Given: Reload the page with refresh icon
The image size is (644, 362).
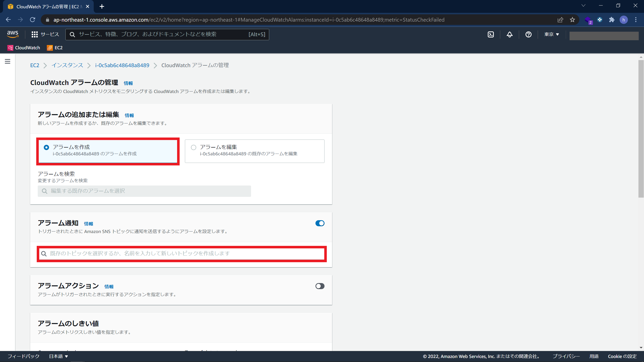Looking at the screenshot, I should (32, 20).
